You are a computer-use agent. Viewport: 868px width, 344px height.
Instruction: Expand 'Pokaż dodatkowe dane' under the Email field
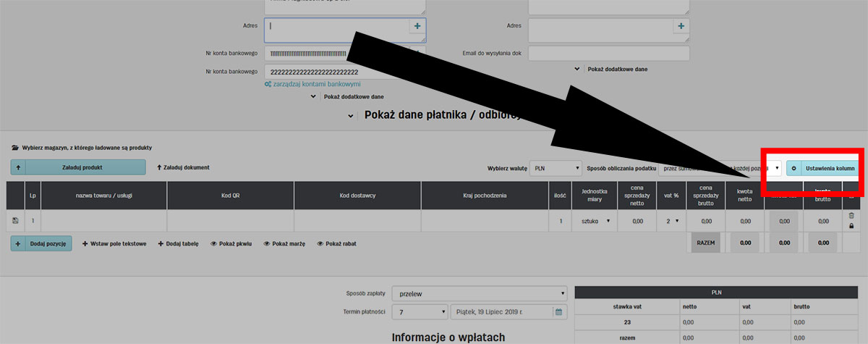[611, 70]
